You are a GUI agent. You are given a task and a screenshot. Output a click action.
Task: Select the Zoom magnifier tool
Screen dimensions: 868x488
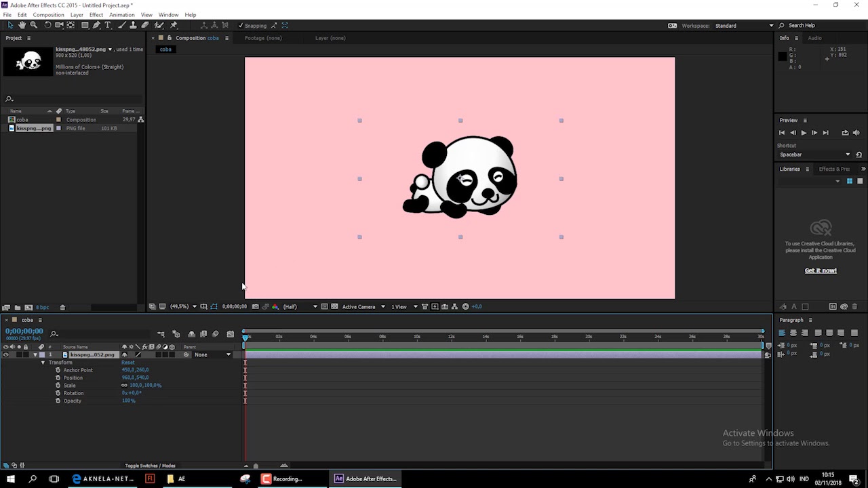[x=33, y=25]
